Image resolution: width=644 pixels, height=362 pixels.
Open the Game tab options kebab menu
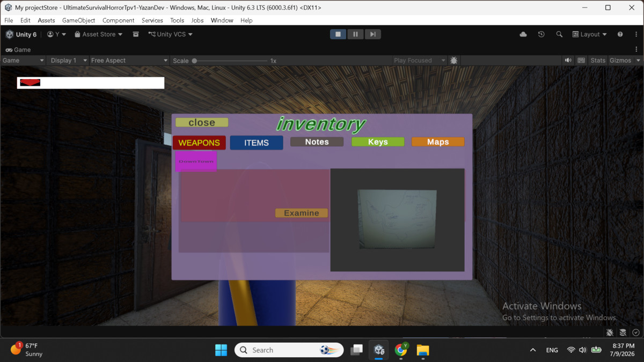tap(636, 49)
